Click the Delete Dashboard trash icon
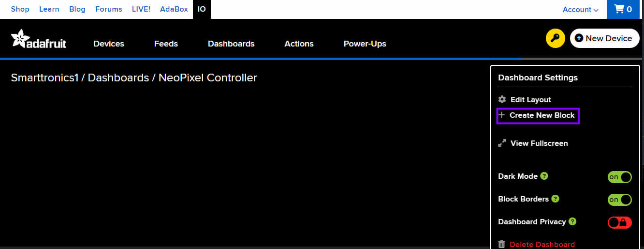644x249 pixels. click(502, 244)
